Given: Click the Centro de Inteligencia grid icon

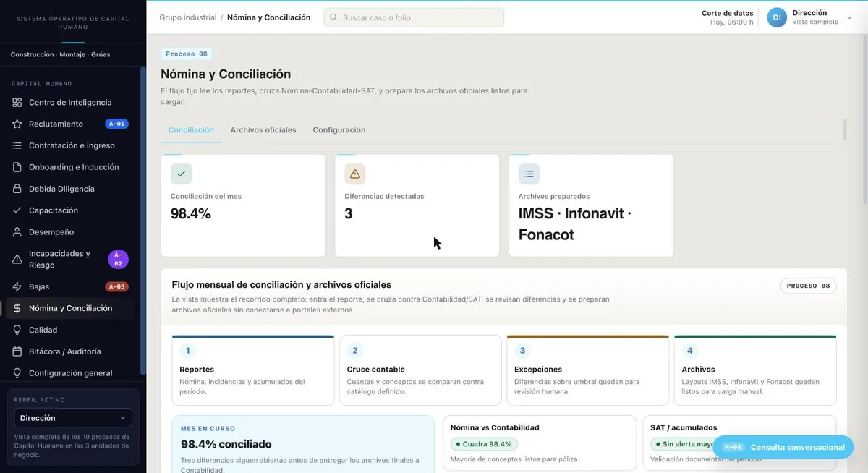Looking at the screenshot, I should coord(17,103).
